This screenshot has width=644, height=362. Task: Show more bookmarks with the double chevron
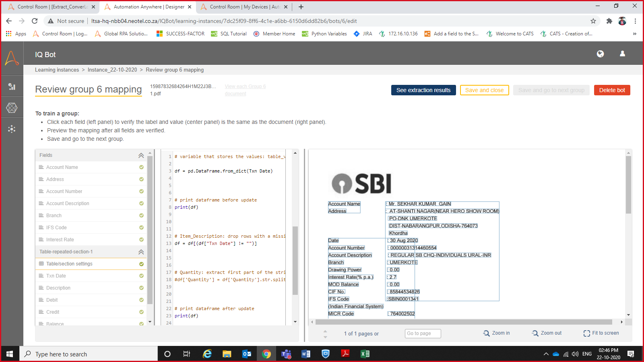(635, 34)
